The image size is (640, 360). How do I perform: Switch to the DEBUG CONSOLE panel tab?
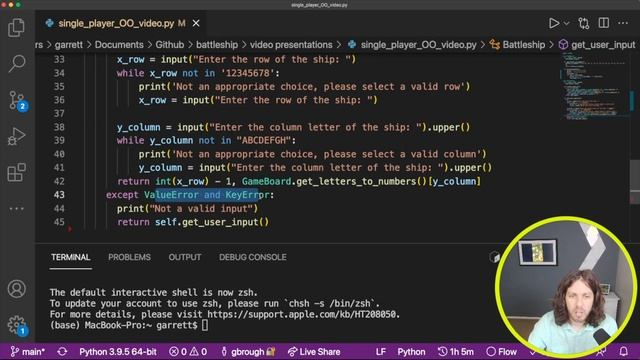(x=253, y=257)
